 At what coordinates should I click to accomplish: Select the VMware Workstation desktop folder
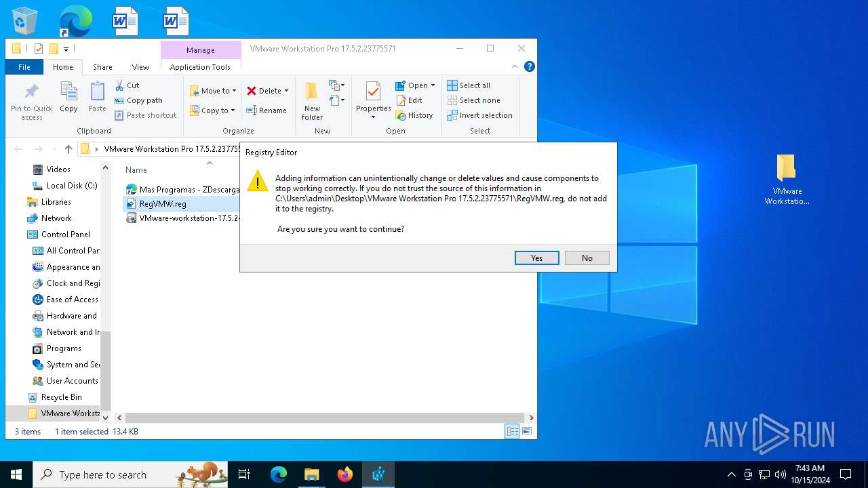coord(787,179)
